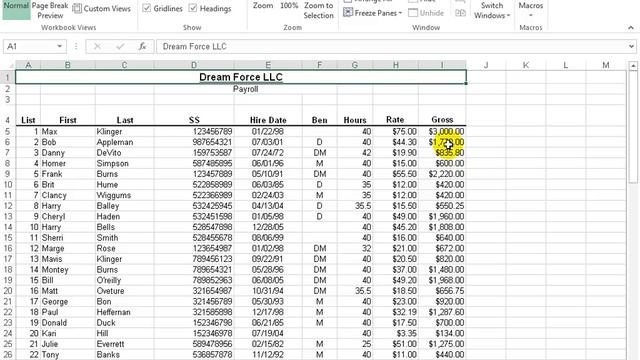Click the vertical scrollbar thumb
This screenshot has width=640, height=360.
click(633, 127)
